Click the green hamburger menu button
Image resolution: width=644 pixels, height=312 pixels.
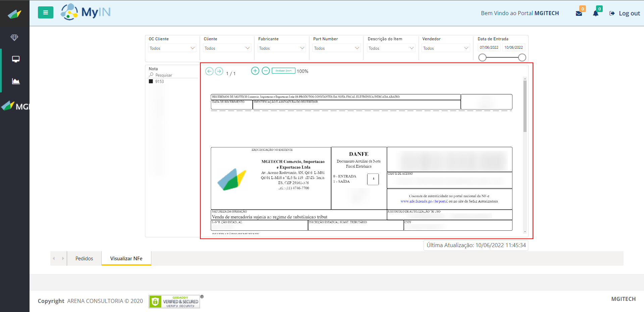pyautogui.click(x=45, y=13)
